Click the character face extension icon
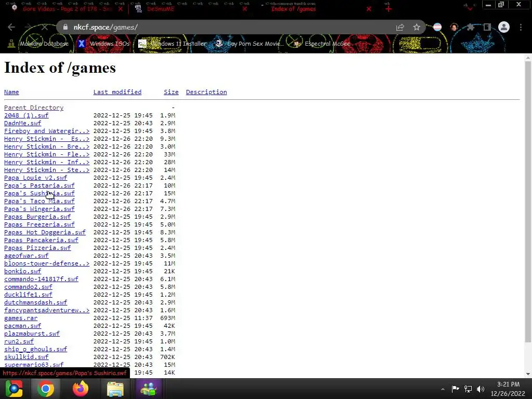Screen dimensions: 532x399 [x=454, y=27]
